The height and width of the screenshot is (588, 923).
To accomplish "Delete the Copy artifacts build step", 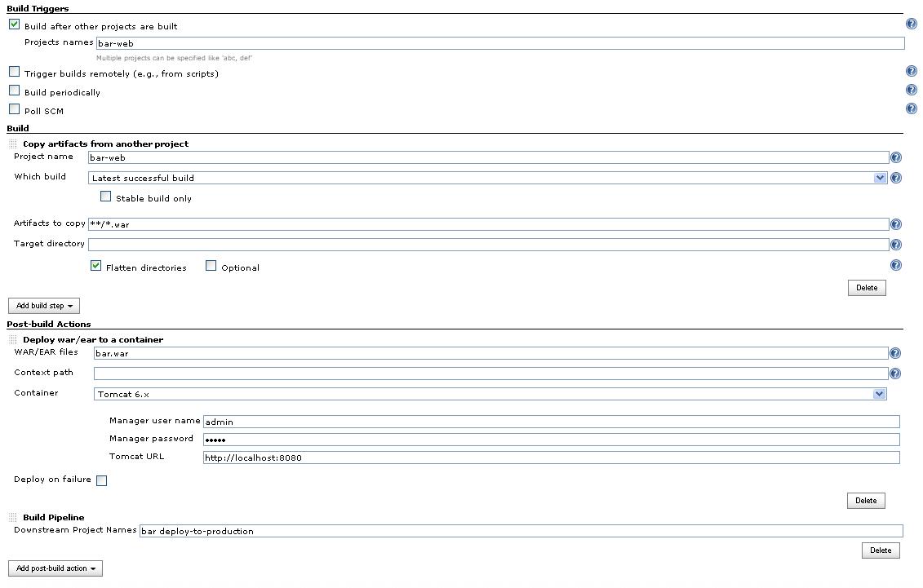I will [x=867, y=288].
